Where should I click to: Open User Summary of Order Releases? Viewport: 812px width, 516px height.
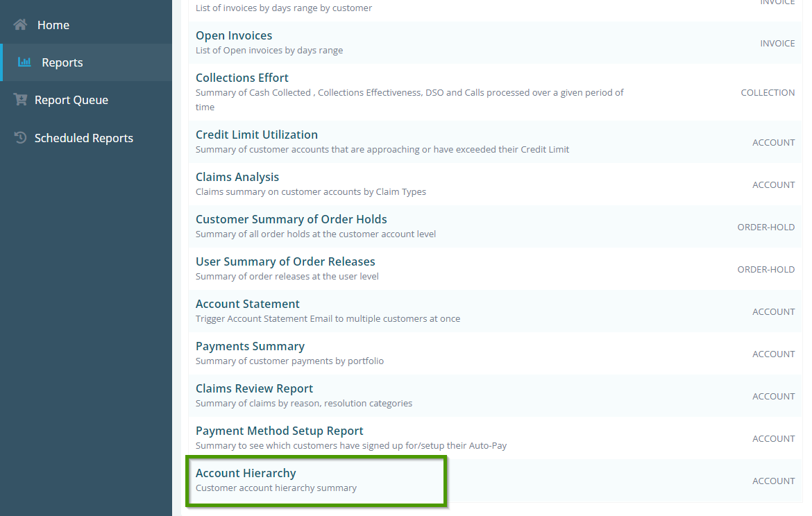[285, 262]
